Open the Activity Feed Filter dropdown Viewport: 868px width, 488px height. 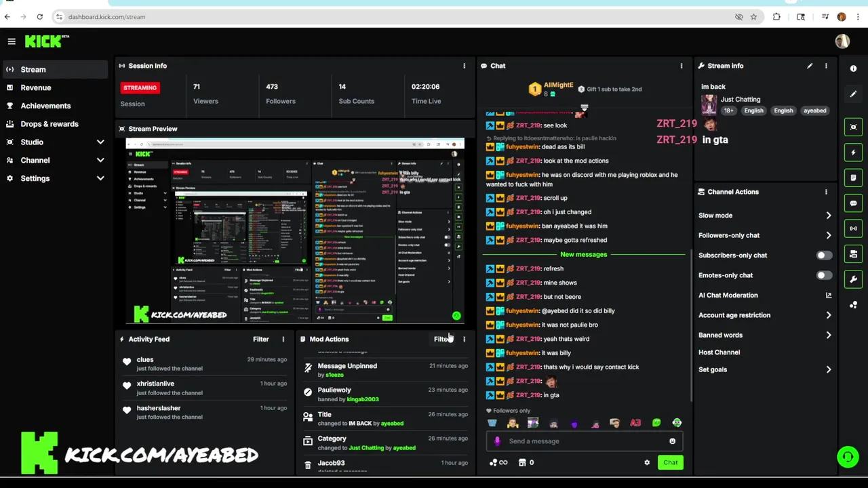coord(261,339)
